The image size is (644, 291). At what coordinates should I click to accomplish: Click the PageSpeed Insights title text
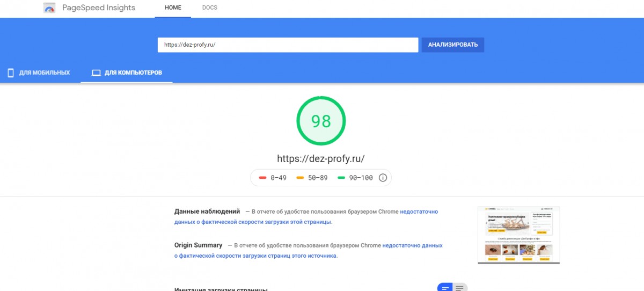point(99,8)
